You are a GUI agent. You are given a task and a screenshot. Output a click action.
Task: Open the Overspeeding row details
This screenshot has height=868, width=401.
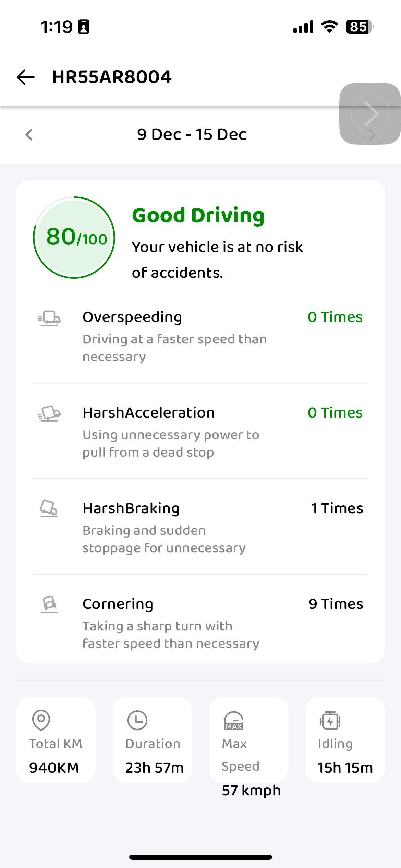tap(175, 336)
